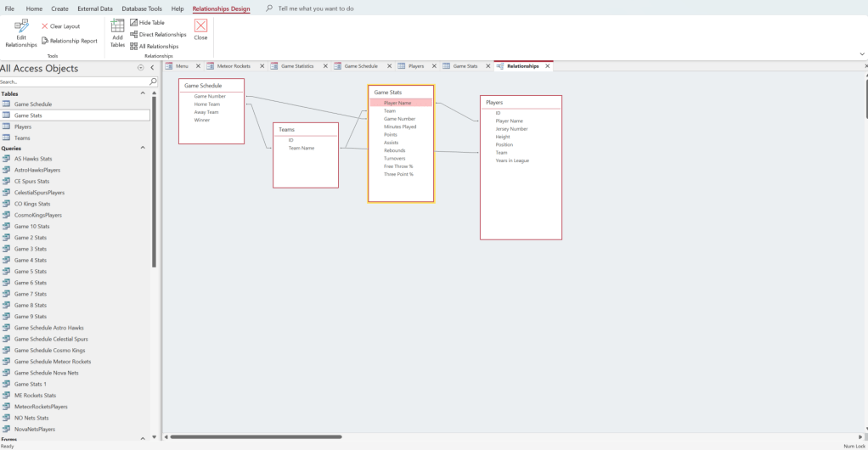Click the navigation pane search magnifier icon
868x450 pixels.
[154, 82]
